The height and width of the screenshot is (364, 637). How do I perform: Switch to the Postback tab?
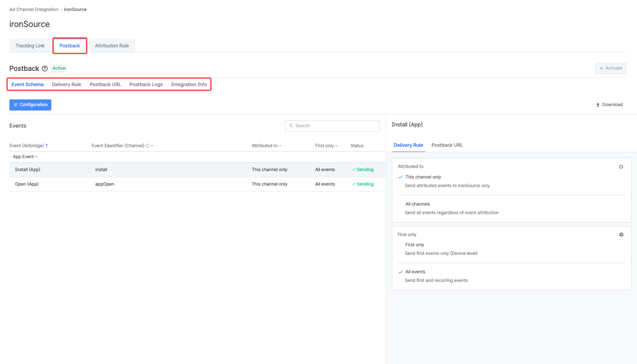70,45
